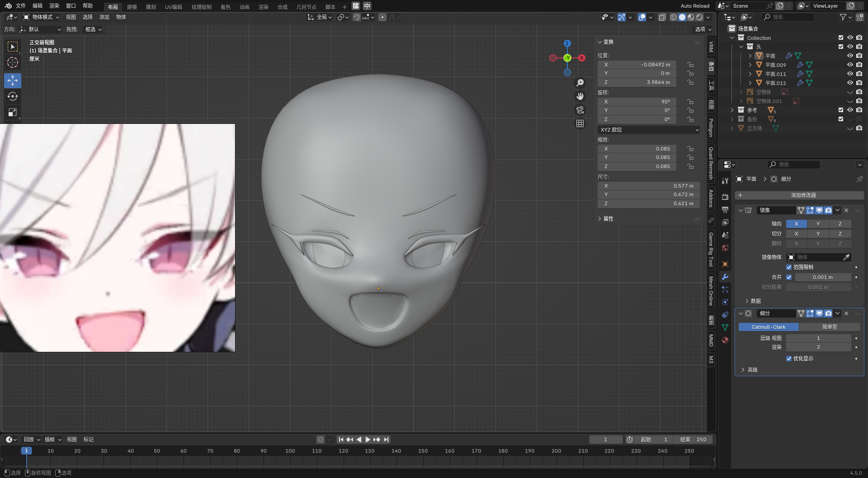Screen dimensions: 868x478
Task: Click the position X value field
Action: click(x=637, y=65)
